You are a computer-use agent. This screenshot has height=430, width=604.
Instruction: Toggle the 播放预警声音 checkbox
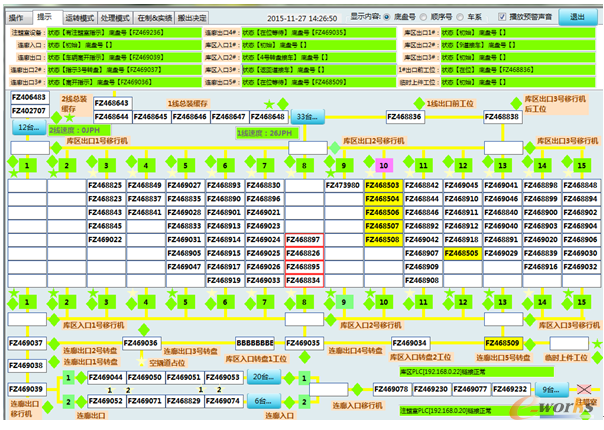point(502,17)
